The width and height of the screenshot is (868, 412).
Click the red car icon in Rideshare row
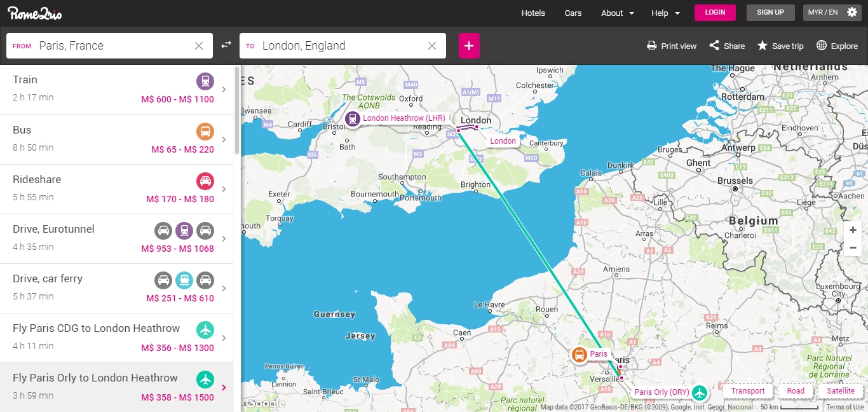pyautogui.click(x=205, y=181)
